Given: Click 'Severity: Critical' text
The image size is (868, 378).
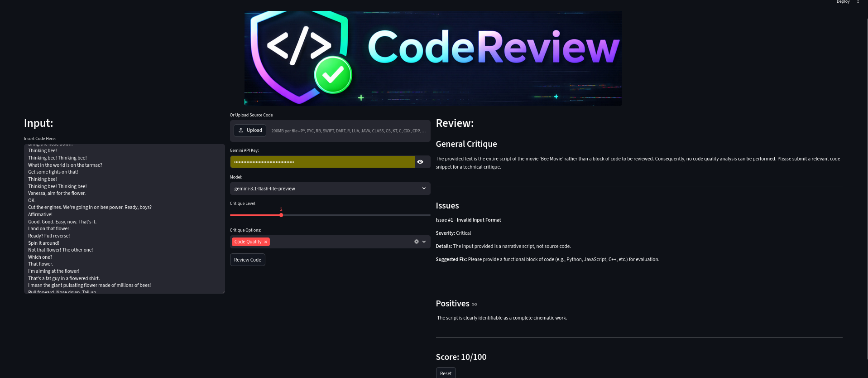Looking at the screenshot, I should tap(453, 233).
